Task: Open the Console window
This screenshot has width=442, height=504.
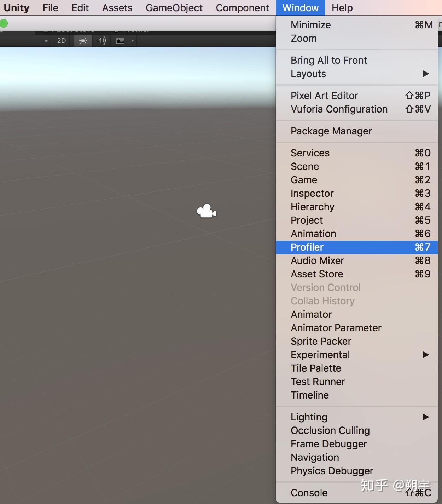Action: 357,493
